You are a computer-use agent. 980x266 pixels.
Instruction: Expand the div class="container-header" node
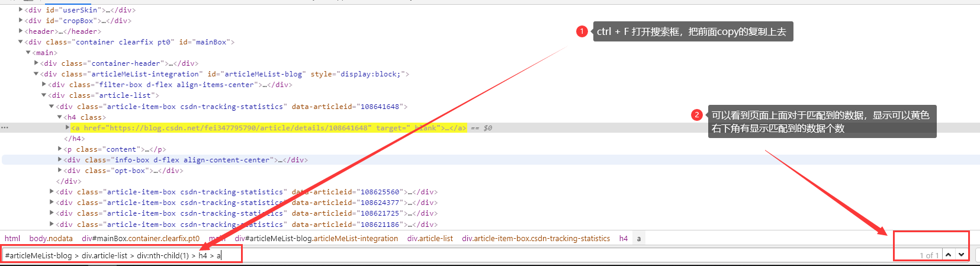click(37, 63)
